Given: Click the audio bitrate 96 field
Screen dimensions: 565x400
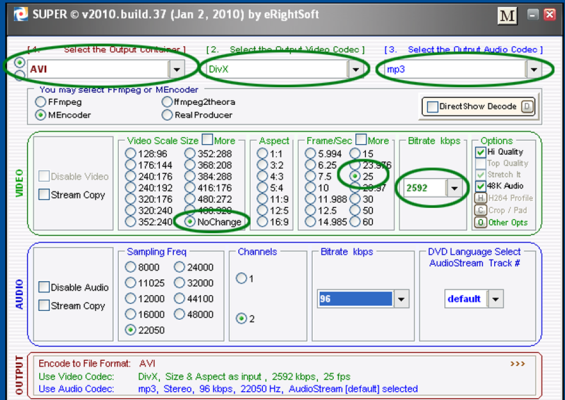Looking at the screenshot, I should pyautogui.click(x=355, y=299).
